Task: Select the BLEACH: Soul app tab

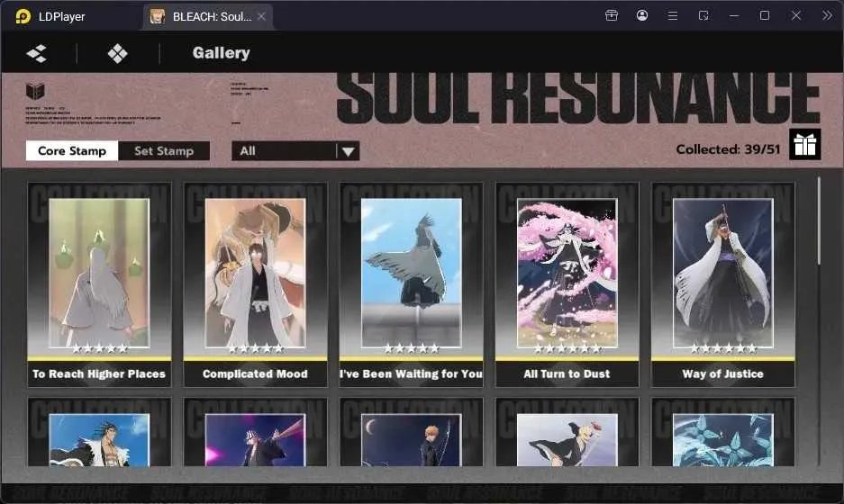Action: [209, 17]
